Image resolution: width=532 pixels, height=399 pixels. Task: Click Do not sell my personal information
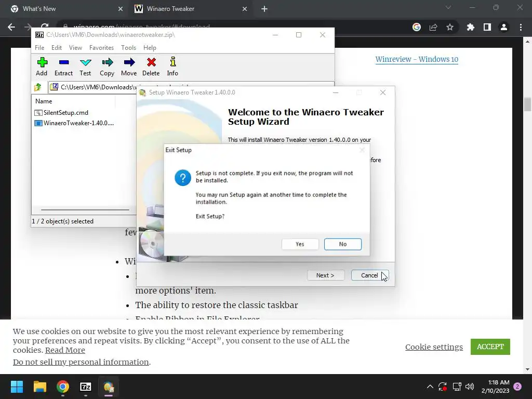tap(81, 362)
